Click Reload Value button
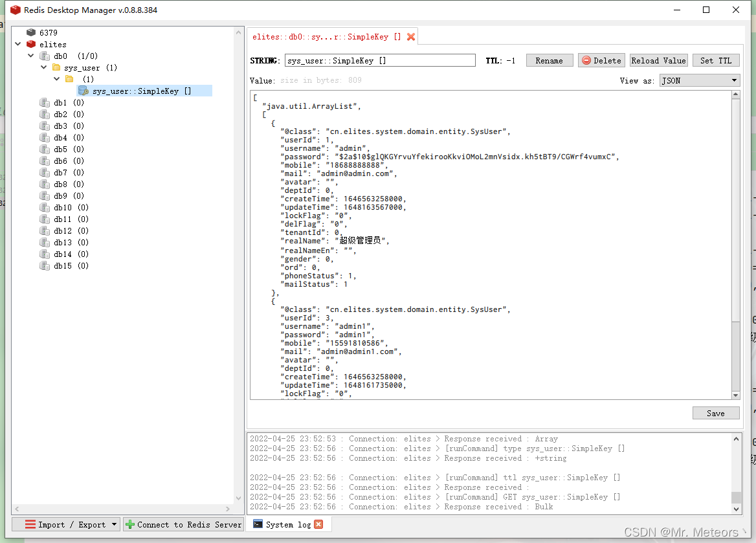Screen dimensions: 756x543 658,61
